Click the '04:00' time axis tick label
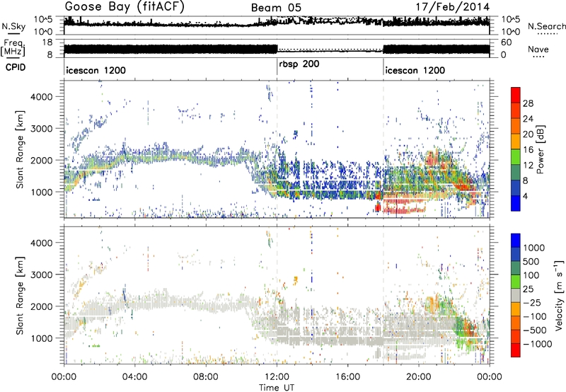Viewport: 566px width, 392px height. [x=134, y=377]
